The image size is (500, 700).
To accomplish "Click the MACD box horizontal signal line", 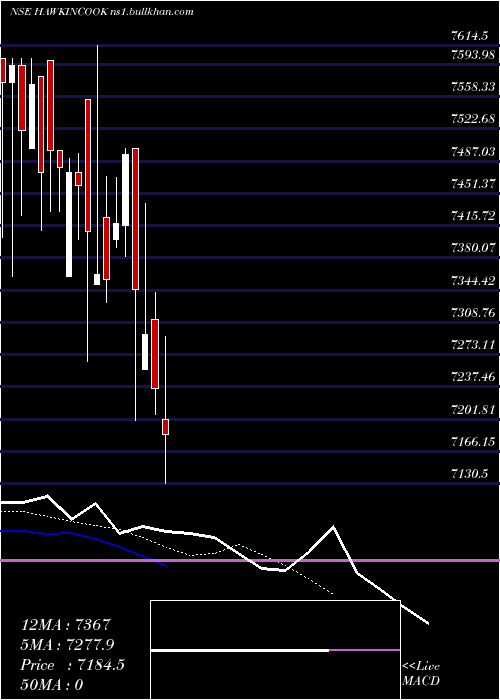I will point(275,650).
